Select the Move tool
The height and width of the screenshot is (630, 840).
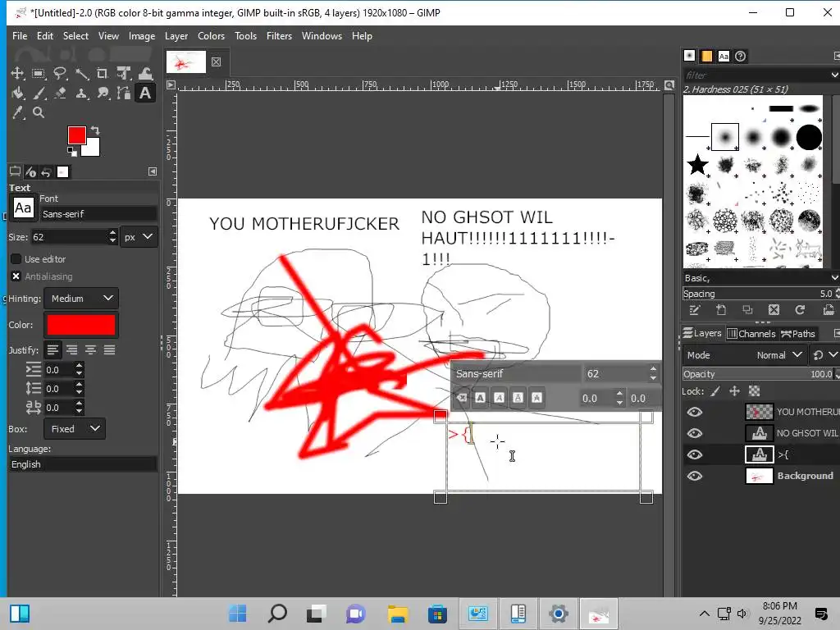tap(17, 73)
